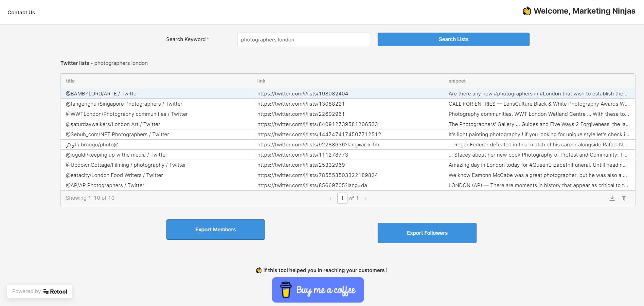This screenshot has width=644, height=306.
Task: Sort by the snippet column header
Action: point(457,81)
